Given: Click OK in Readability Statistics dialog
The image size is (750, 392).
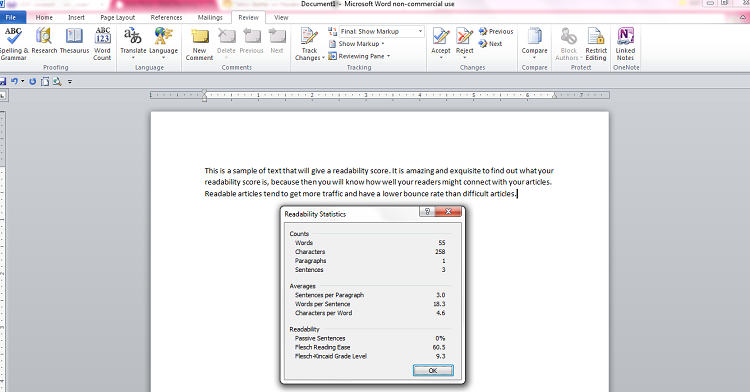Looking at the screenshot, I should pyautogui.click(x=433, y=370).
